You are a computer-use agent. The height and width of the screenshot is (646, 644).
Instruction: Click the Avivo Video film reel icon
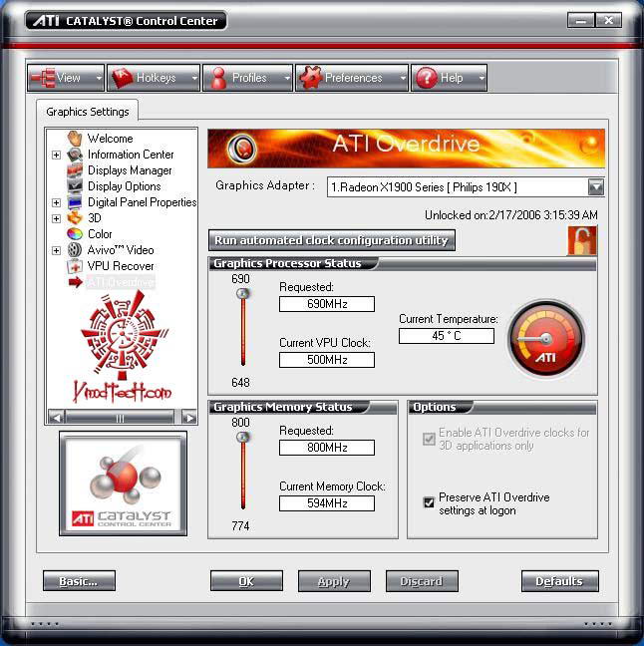pyautogui.click(x=75, y=250)
